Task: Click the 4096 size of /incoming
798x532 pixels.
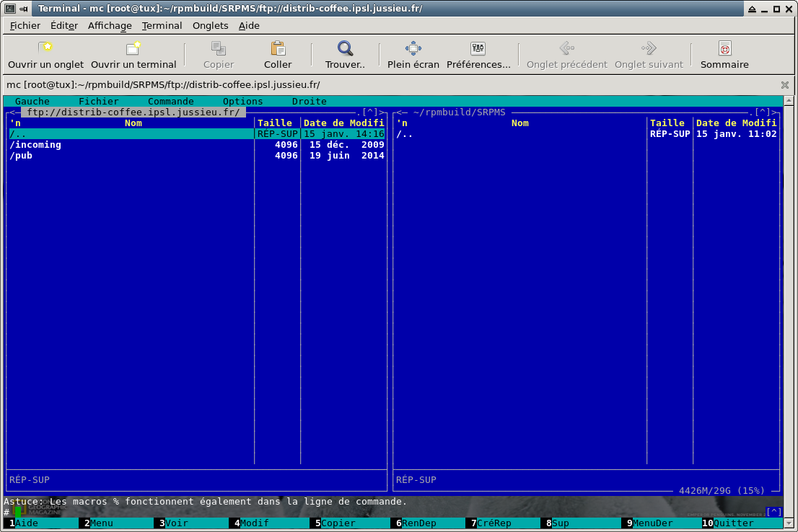Action: tap(286, 145)
